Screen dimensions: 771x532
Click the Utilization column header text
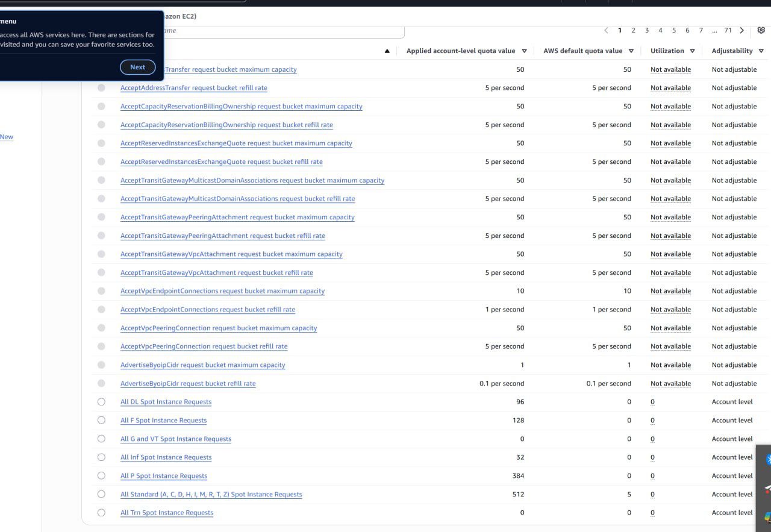667,51
